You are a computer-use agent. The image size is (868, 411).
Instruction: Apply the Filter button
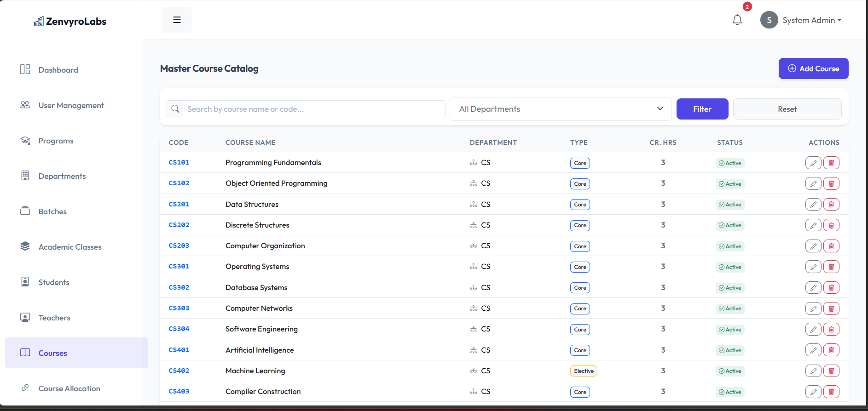[702, 109]
